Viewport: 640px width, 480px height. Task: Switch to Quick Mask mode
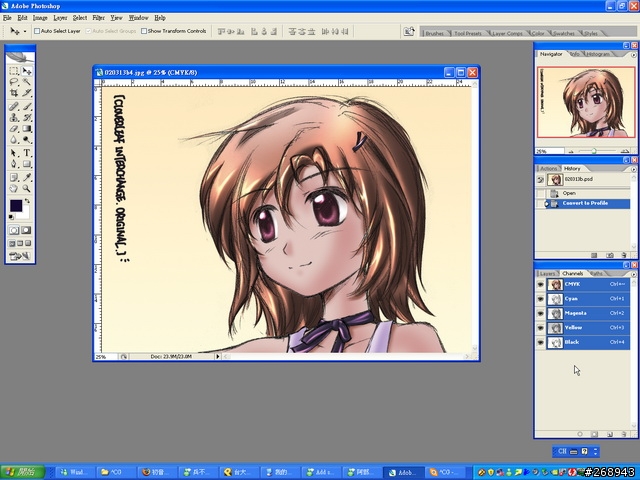point(26,230)
